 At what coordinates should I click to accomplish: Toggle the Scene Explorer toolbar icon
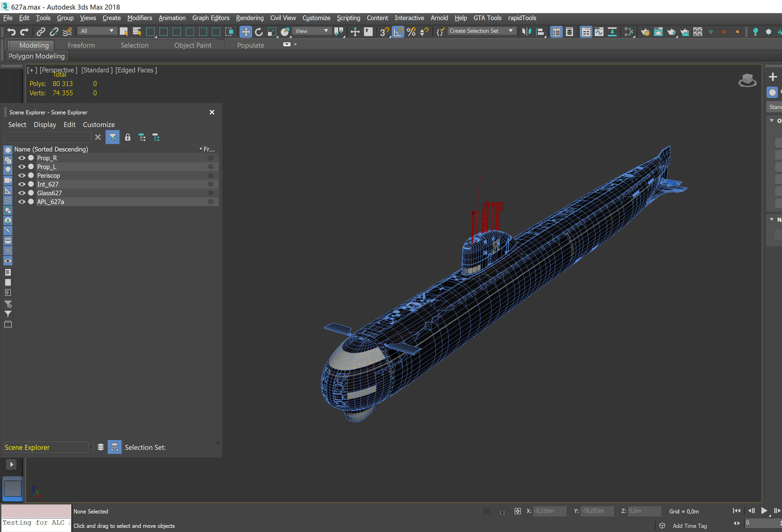coord(556,32)
